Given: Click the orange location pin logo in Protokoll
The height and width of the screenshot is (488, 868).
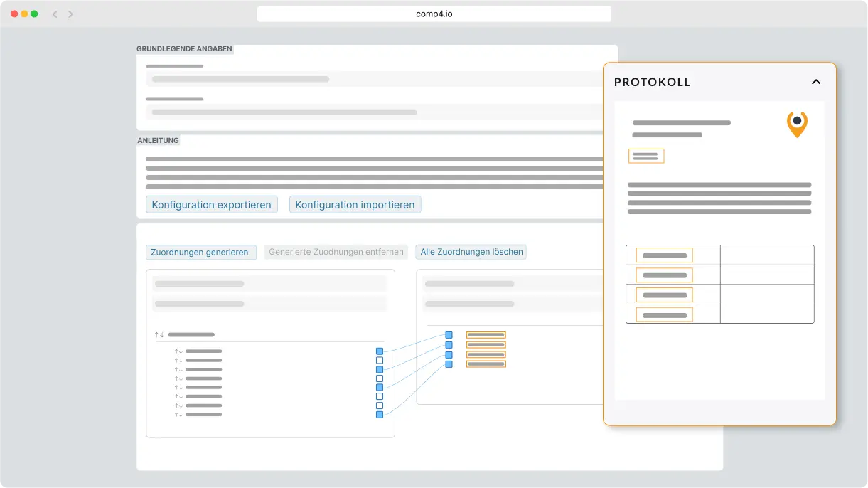Looking at the screenshot, I should click(797, 124).
